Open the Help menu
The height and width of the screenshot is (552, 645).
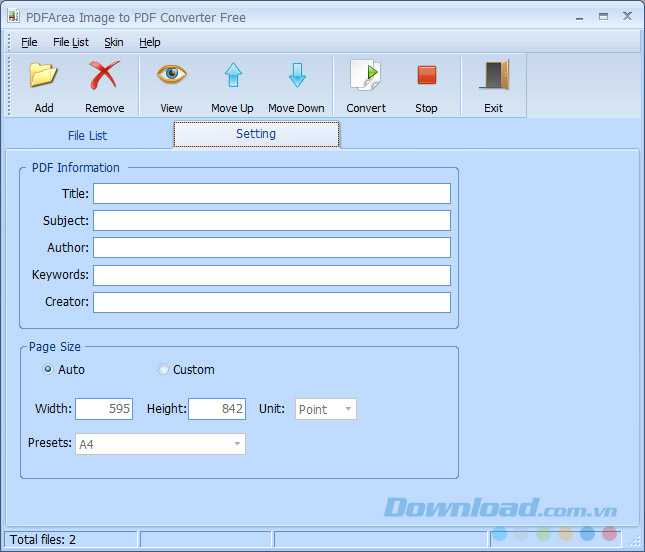click(x=150, y=42)
